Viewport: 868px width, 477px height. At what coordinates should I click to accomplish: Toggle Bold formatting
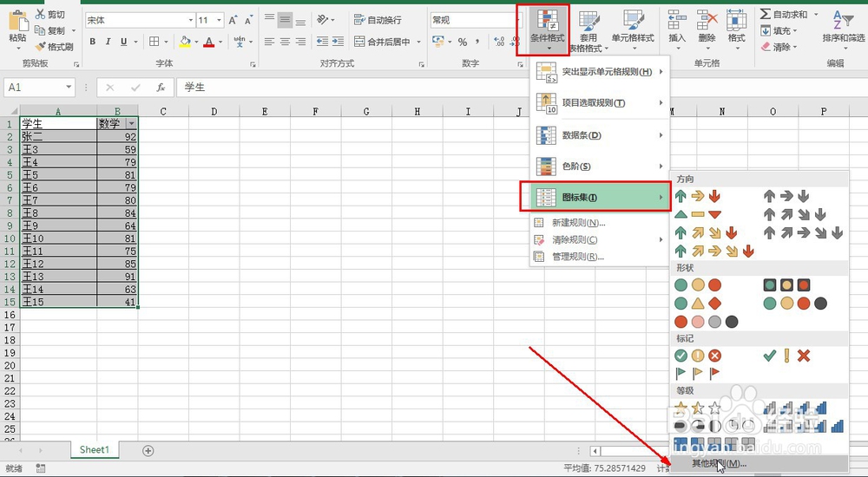pos(93,42)
